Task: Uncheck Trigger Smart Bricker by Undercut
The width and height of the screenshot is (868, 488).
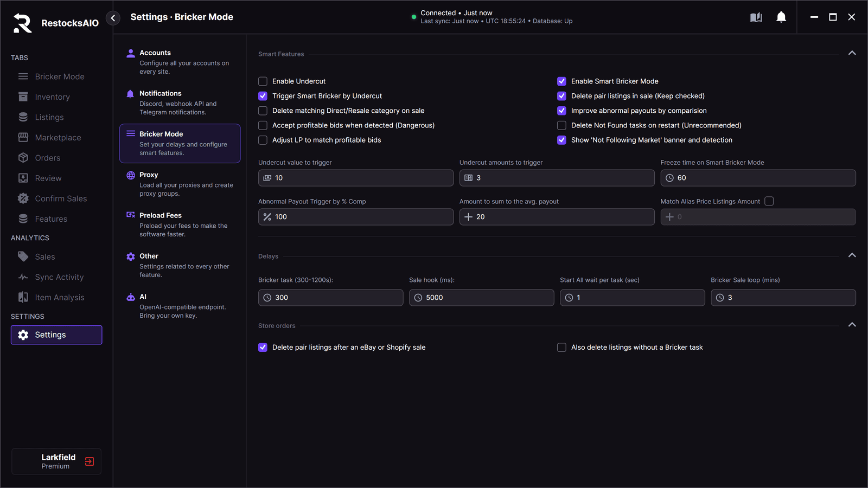Action: coord(263,96)
